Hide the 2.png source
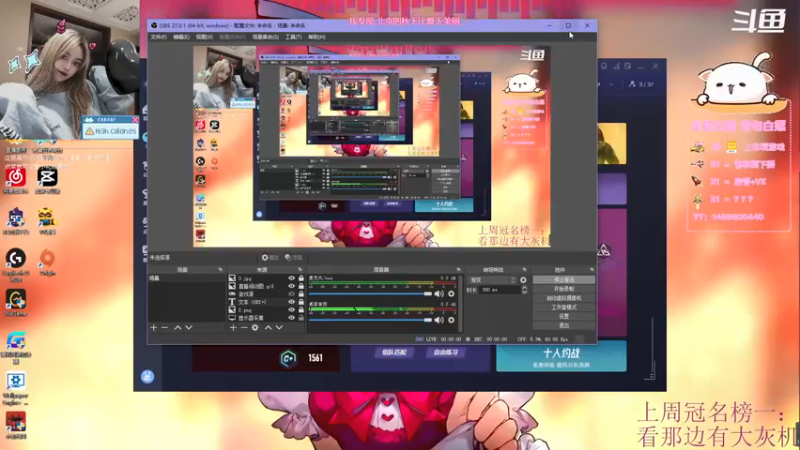Image resolution: width=800 pixels, height=450 pixels. (291, 310)
